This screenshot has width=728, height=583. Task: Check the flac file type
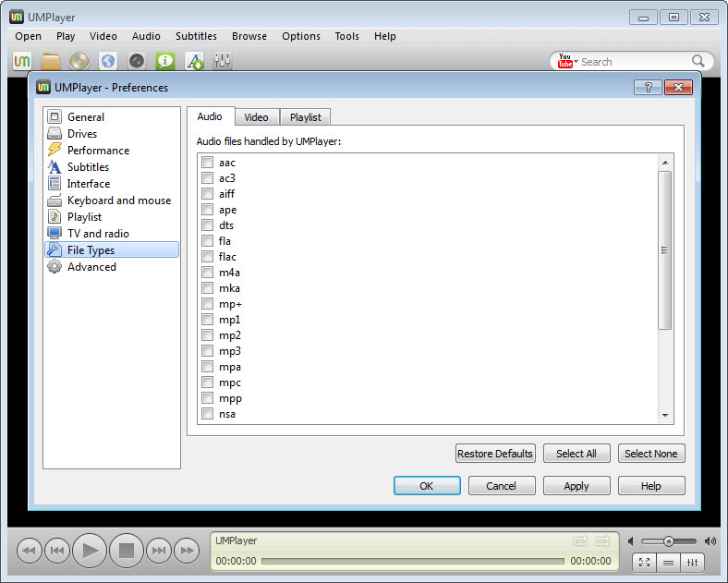pos(208,257)
